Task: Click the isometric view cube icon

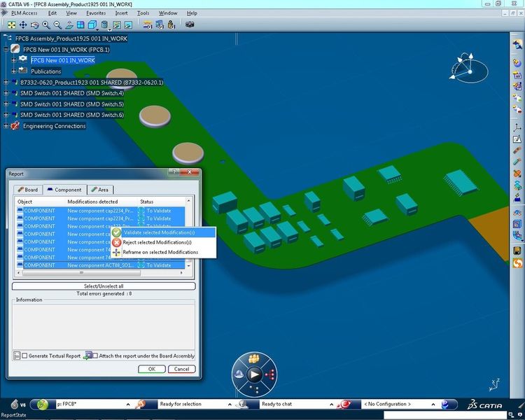Action: tap(92, 24)
